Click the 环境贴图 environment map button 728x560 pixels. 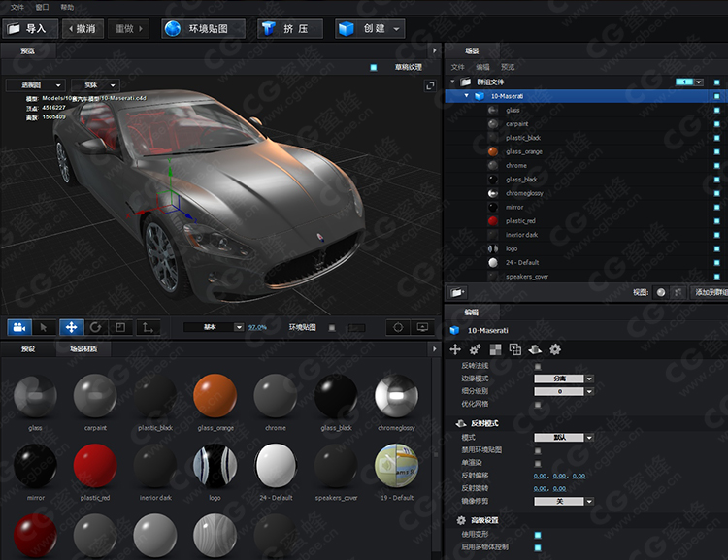pos(204,29)
